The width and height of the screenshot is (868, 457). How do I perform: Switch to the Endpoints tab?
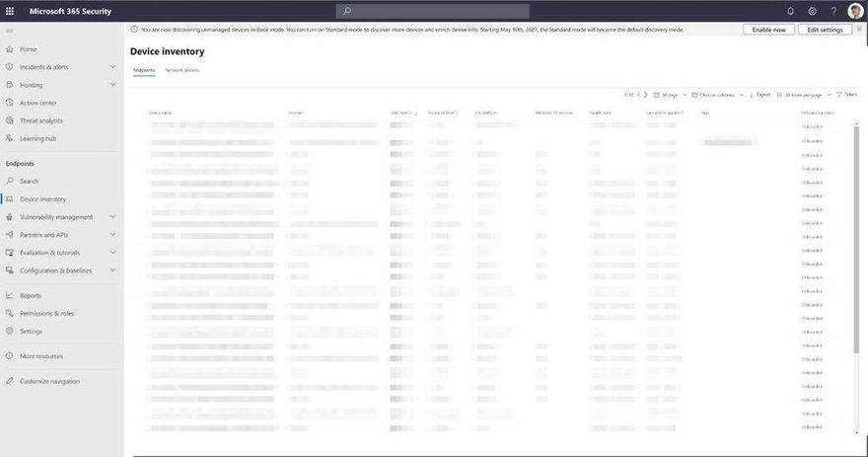(x=144, y=71)
